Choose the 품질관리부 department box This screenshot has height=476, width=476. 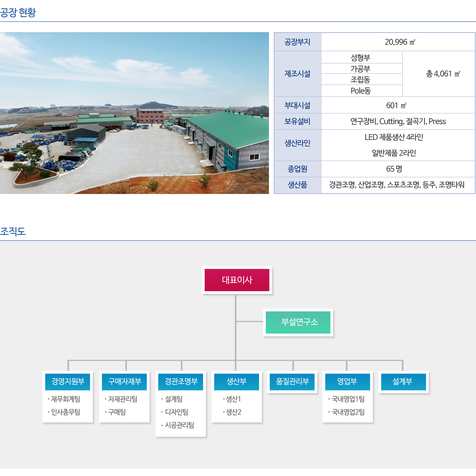coord(292,382)
